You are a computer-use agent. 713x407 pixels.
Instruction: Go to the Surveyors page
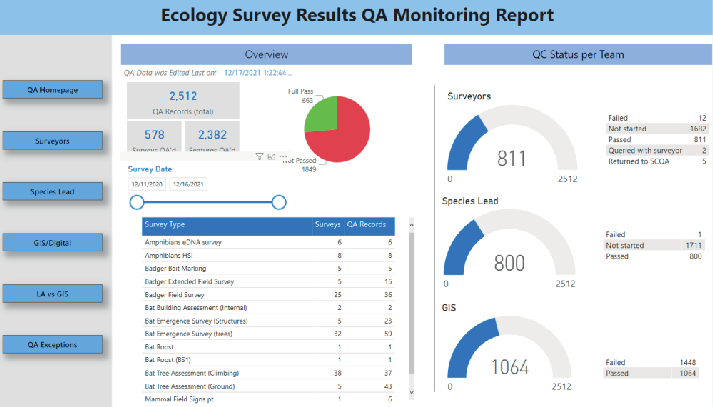tap(53, 141)
